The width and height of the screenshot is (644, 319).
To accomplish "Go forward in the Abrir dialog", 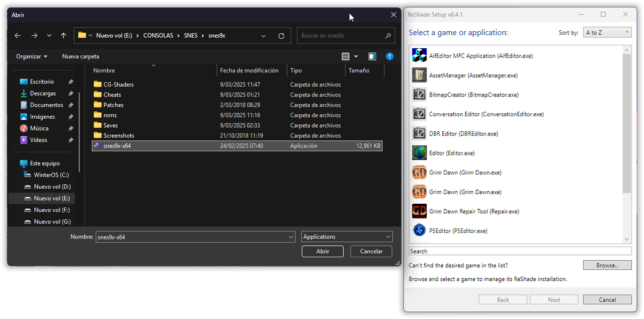I will (x=34, y=36).
